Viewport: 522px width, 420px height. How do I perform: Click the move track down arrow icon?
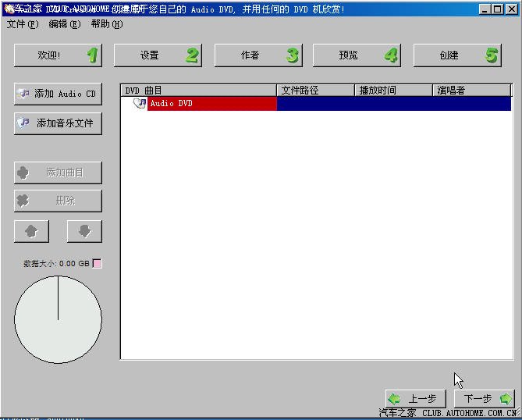84,231
